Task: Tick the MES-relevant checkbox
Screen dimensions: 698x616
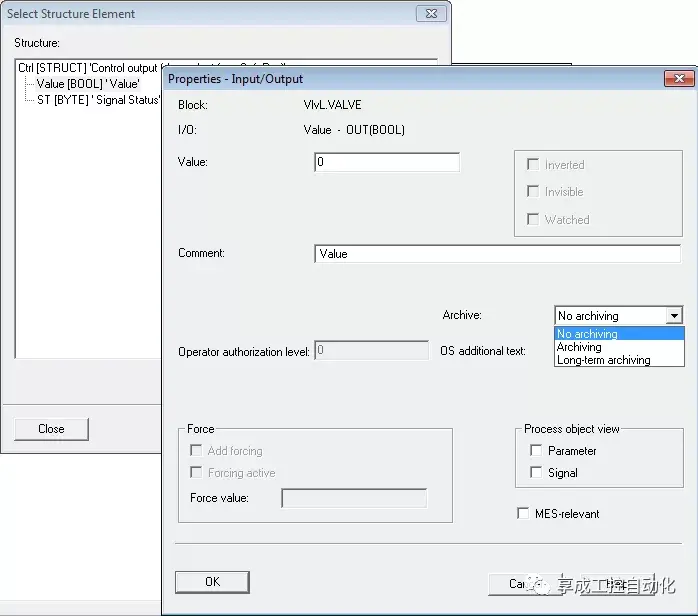Action: tap(524, 513)
